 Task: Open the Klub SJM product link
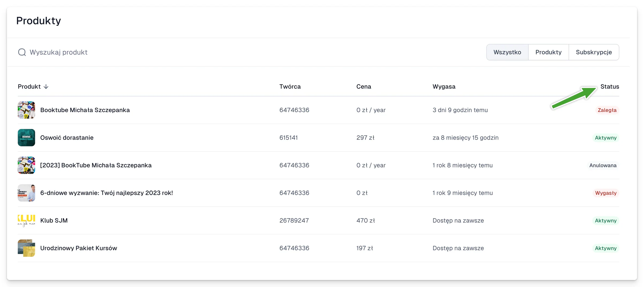[x=54, y=220]
